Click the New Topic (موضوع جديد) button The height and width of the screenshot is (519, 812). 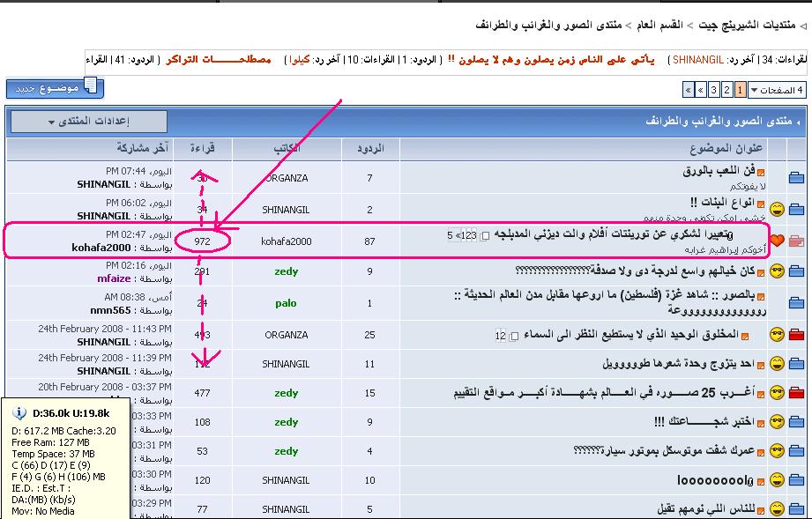pyautogui.click(x=55, y=88)
